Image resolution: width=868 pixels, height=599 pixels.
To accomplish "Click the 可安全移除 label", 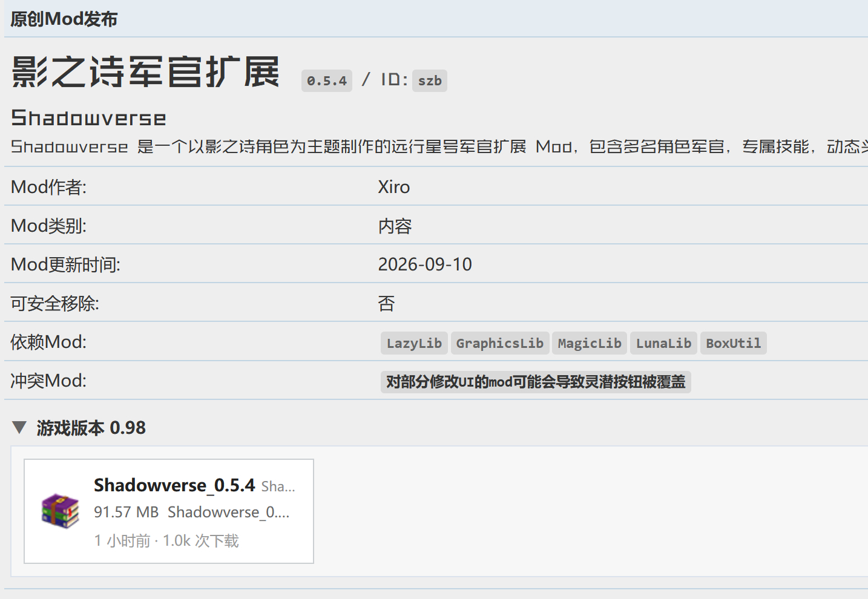I will click(x=55, y=303).
